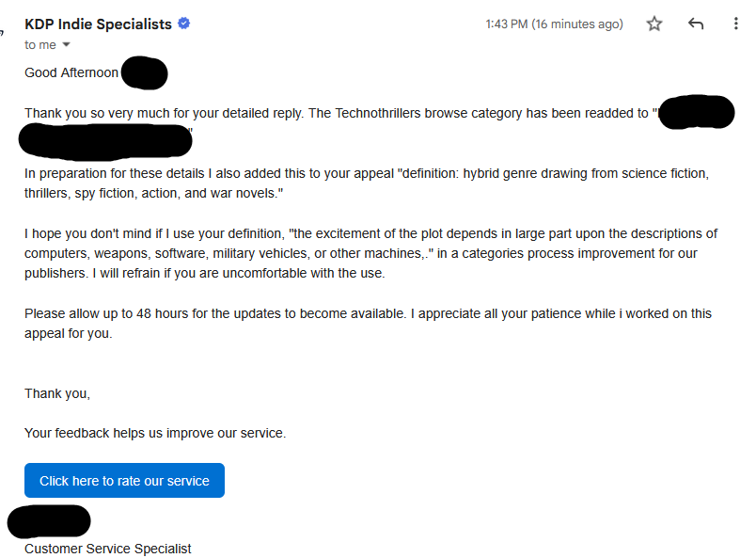The width and height of the screenshot is (756, 558).
Task: Expand recipient details arrow beside "to me"
Action: (x=67, y=45)
